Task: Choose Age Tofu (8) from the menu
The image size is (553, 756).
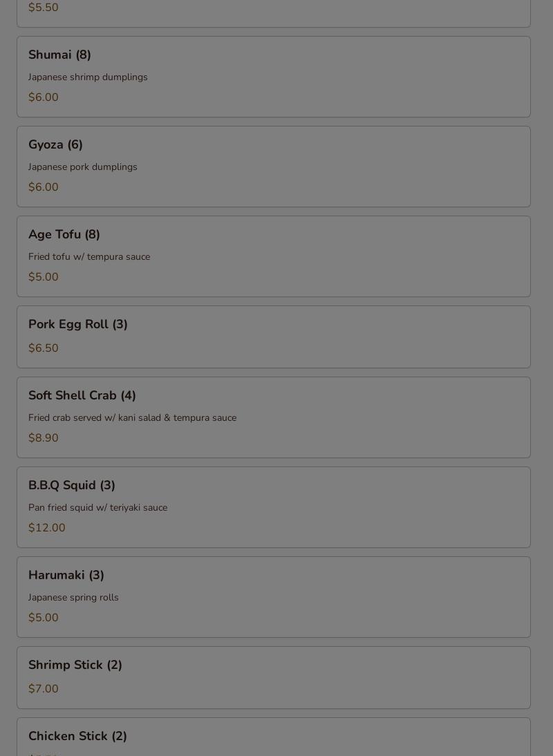Action: coord(273,256)
